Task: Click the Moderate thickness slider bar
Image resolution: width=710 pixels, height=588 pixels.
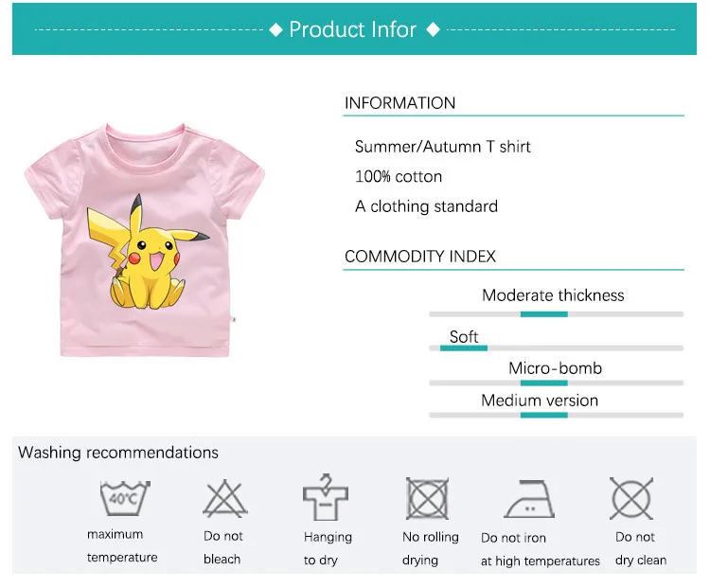Action: click(556, 314)
